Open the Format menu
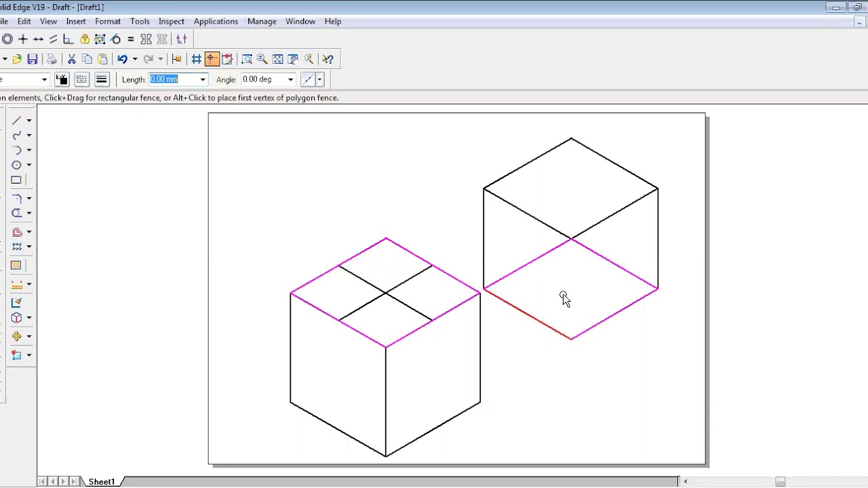 (108, 22)
